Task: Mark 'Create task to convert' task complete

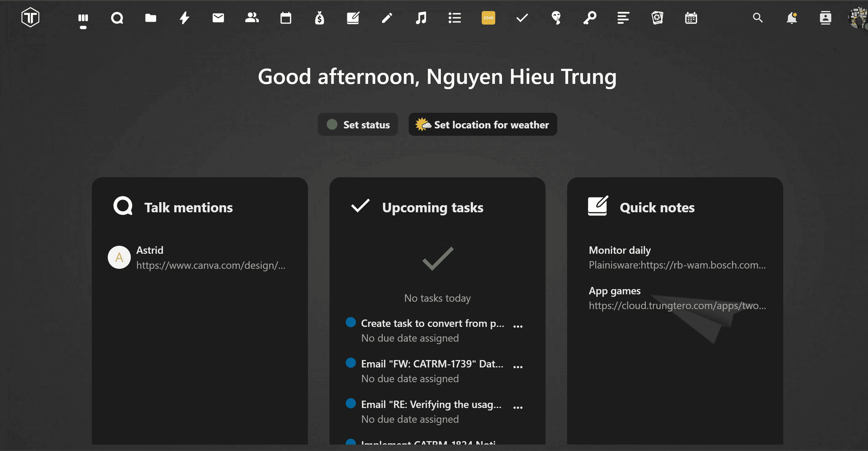Action: pyautogui.click(x=350, y=322)
